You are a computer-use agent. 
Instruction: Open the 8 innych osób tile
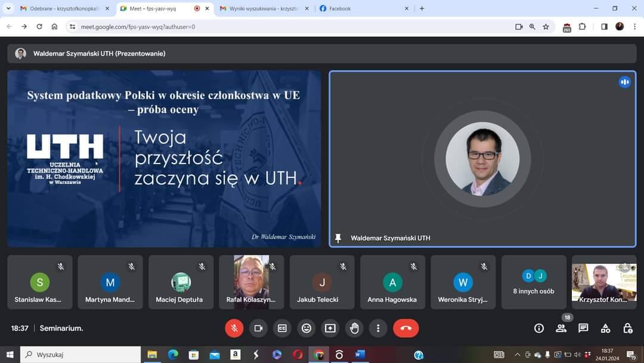534,282
